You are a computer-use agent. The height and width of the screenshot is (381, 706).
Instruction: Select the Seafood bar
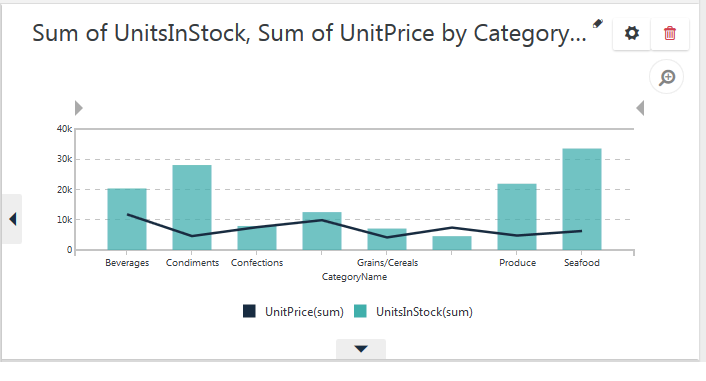click(x=582, y=199)
